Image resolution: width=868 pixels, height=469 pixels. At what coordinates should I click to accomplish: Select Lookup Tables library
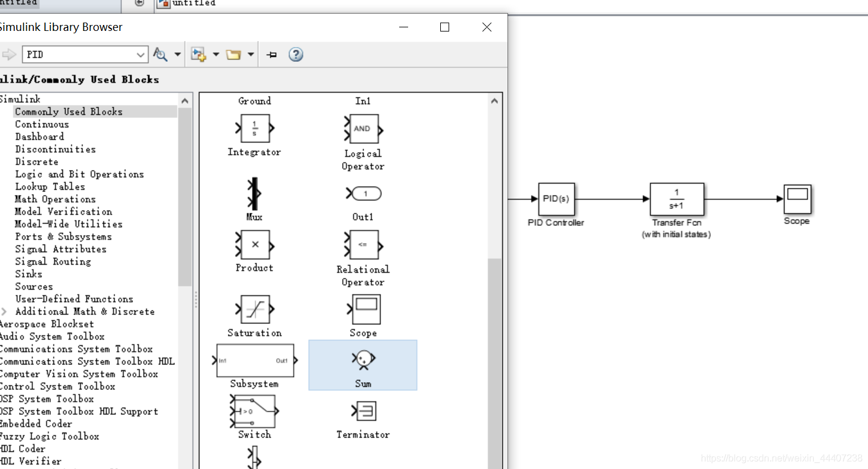tap(50, 187)
